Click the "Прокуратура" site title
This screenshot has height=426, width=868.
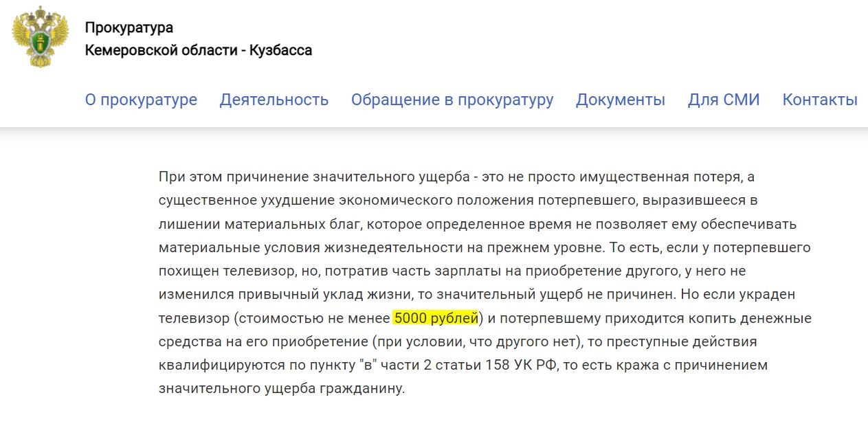pos(129,27)
